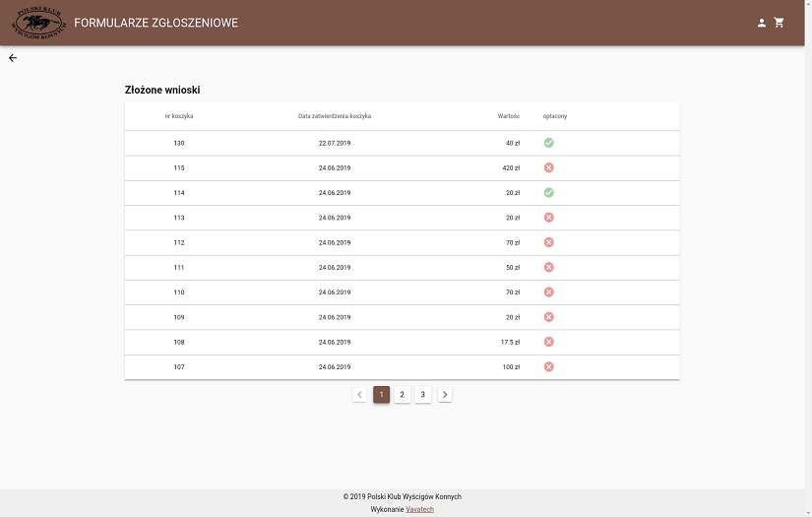The width and height of the screenshot is (812, 517).
Task: Click the 'opłacony' column header
Action: (x=555, y=116)
